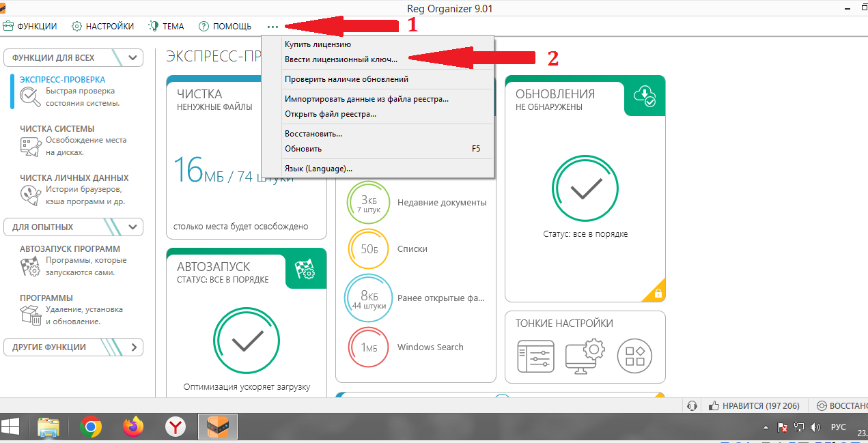Open the Windows Start button
868x443 pixels.
(x=10, y=427)
